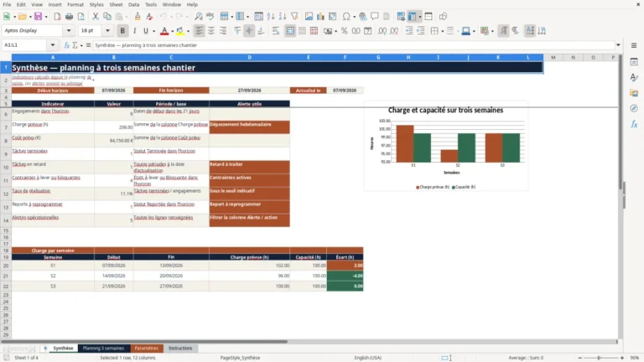Open the Insert menu
Image resolution: width=644 pixels, height=362 pixels.
pos(55,4)
